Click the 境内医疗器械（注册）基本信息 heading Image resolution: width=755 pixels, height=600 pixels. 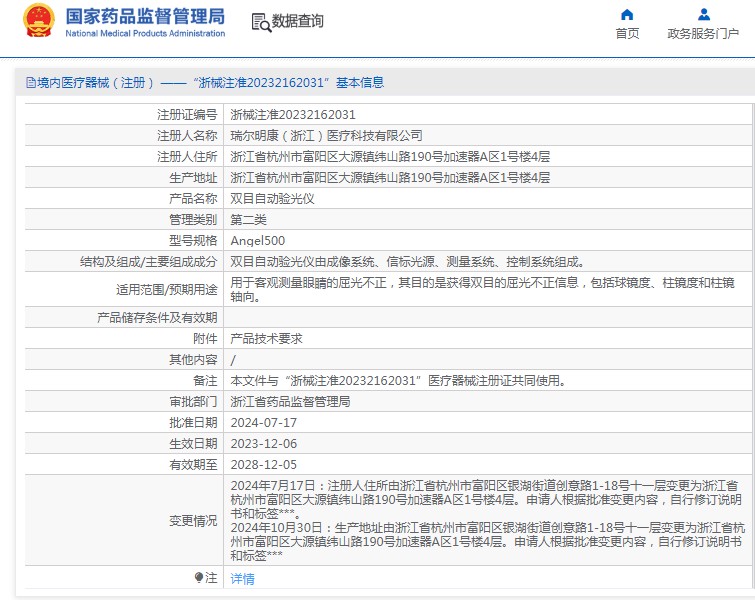pyautogui.click(x=210, y=83)
